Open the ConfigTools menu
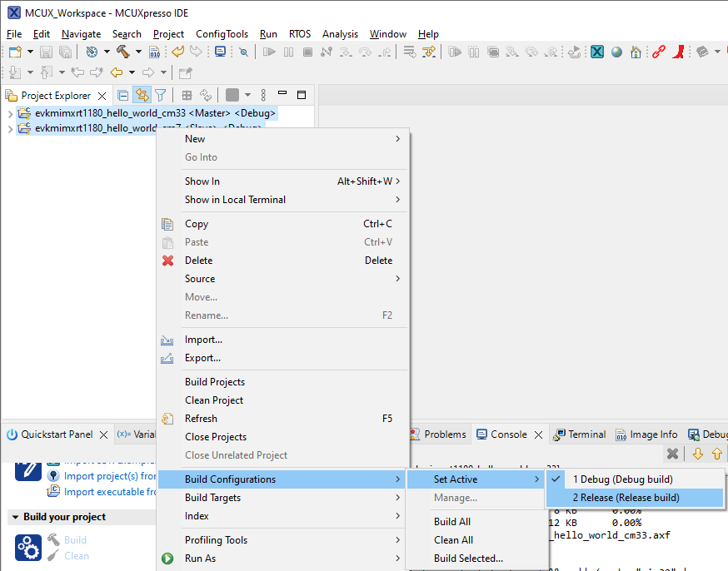728x571 pixels. (222, 34)
